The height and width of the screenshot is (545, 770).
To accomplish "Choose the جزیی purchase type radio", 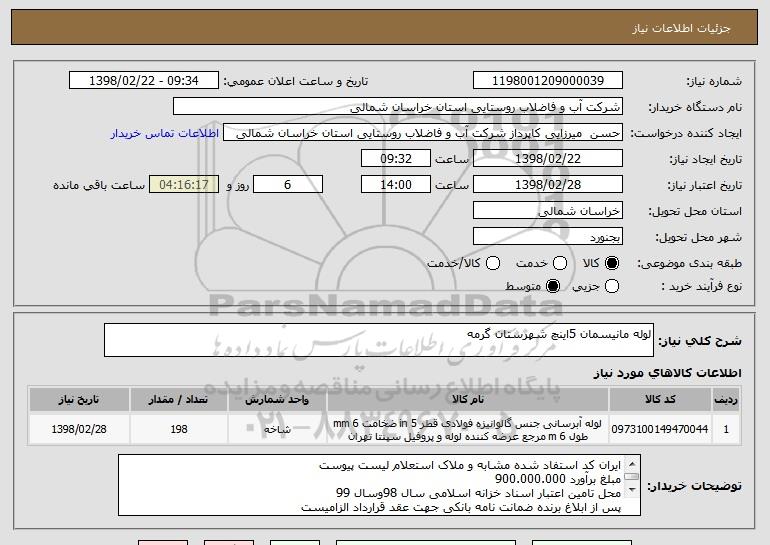I will [612, 286].
